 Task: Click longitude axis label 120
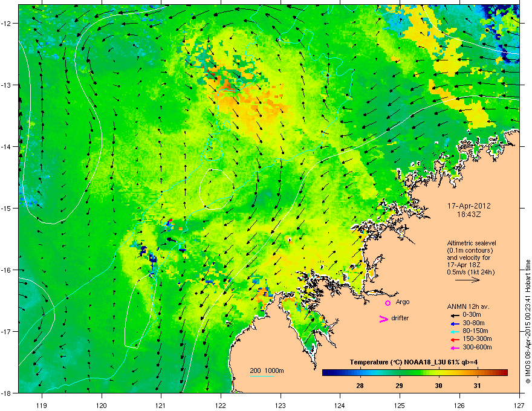click(102, 405)
